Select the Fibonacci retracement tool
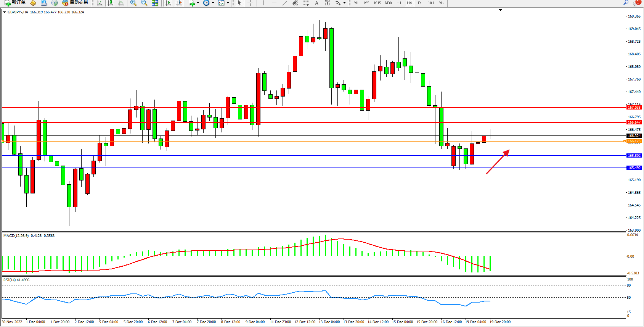Screen dimensions: 644x327 306,3
